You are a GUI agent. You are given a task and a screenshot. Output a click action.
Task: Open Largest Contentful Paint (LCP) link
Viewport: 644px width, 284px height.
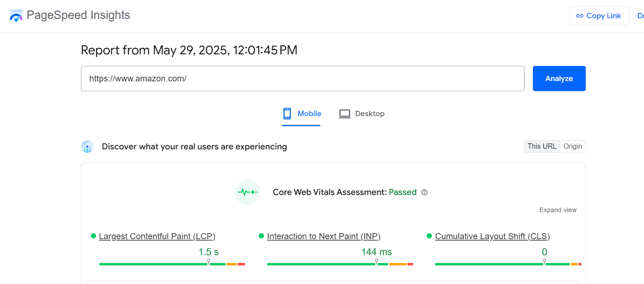(157, 236)
